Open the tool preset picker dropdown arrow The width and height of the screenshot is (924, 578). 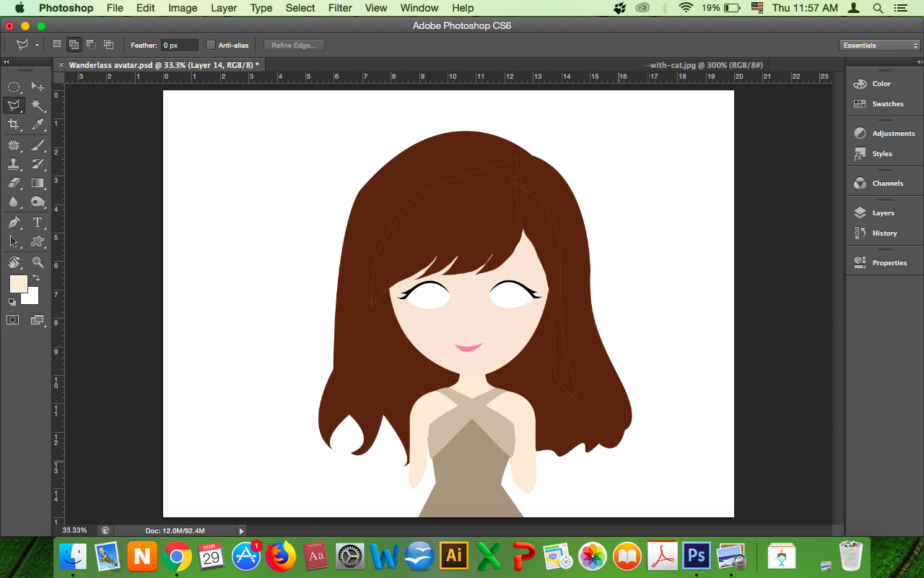click(38, 46)
